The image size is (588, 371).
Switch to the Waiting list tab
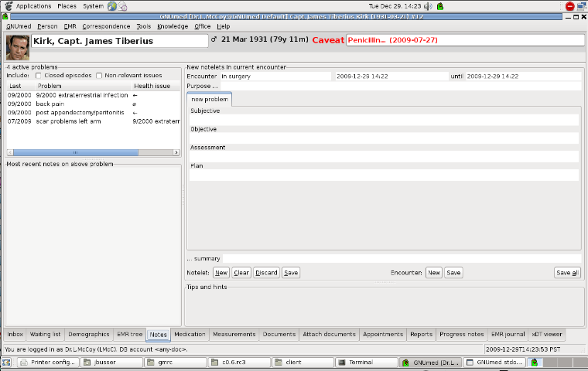click(45, 334)
